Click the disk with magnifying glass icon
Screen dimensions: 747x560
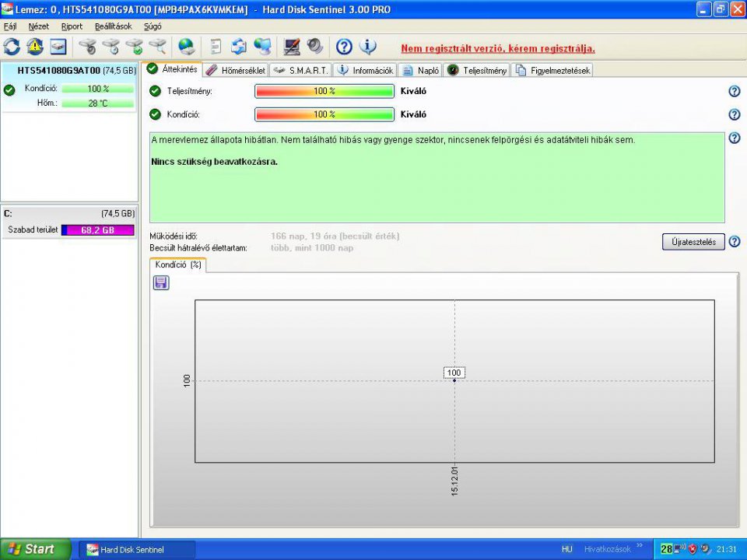coord(158,47)
